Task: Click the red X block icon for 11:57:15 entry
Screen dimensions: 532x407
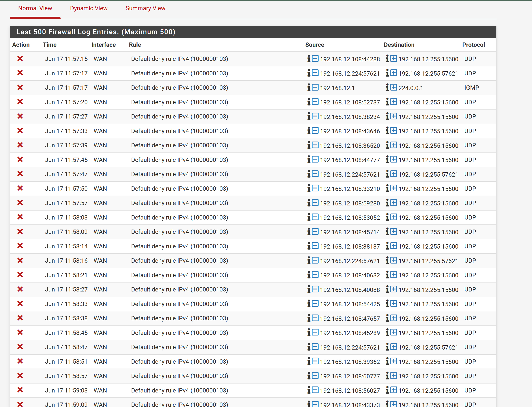Action: (20, 59)
